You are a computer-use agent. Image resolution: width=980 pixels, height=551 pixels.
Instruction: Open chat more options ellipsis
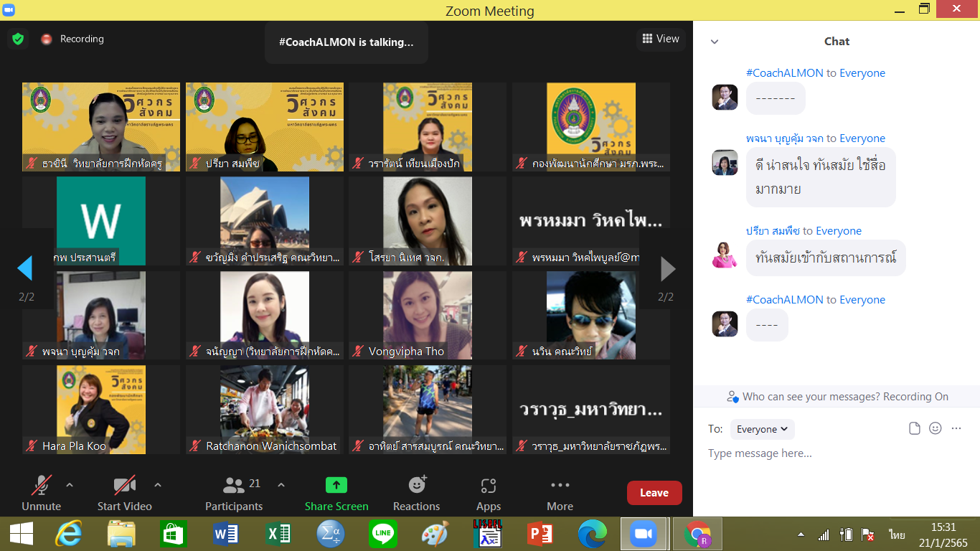pos(956,428)
